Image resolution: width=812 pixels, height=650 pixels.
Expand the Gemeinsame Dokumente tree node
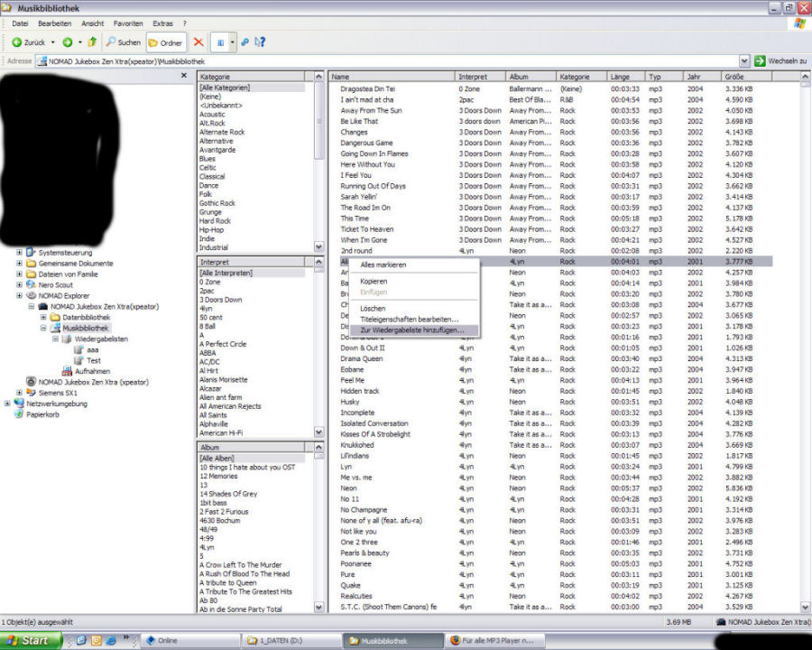tap(19, 264)
